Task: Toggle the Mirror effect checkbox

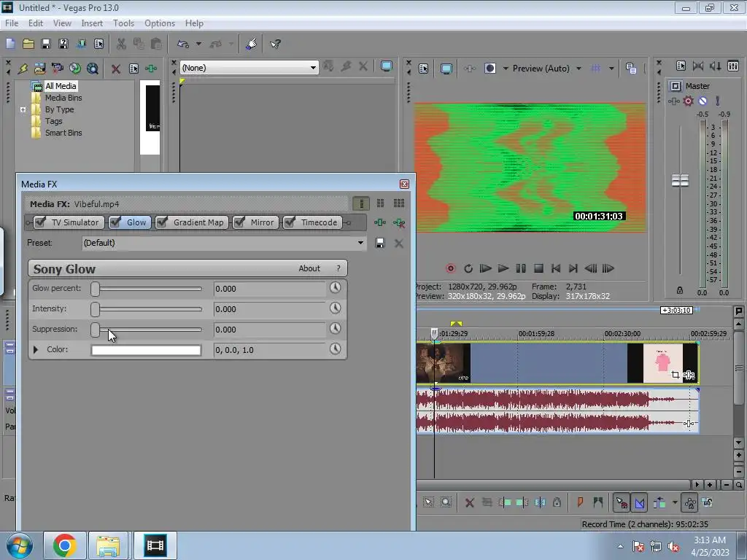Action: 239,222
